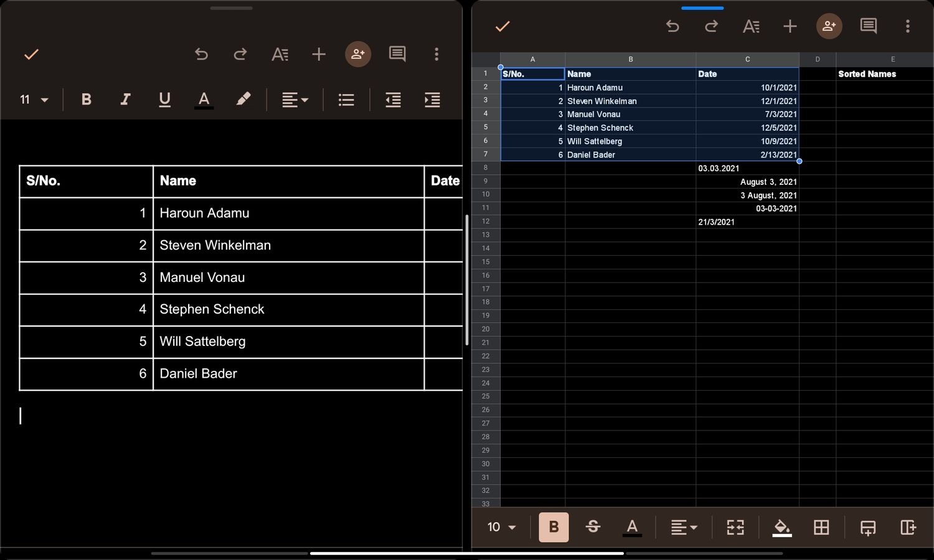Viewport: 934px width, 560px height.
Task: Place cursor in Manuel Vonau Docs cell
Action: pyautogui.click(x=288, y=278)
